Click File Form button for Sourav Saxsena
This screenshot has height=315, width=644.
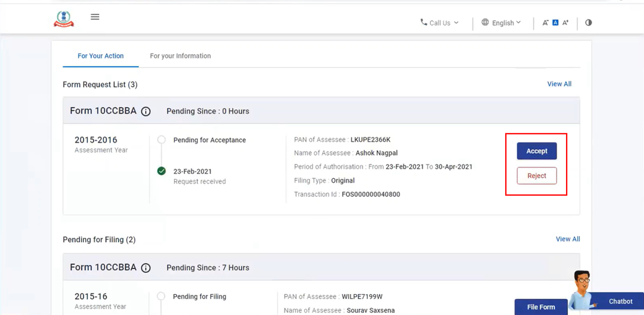[541, 307]
